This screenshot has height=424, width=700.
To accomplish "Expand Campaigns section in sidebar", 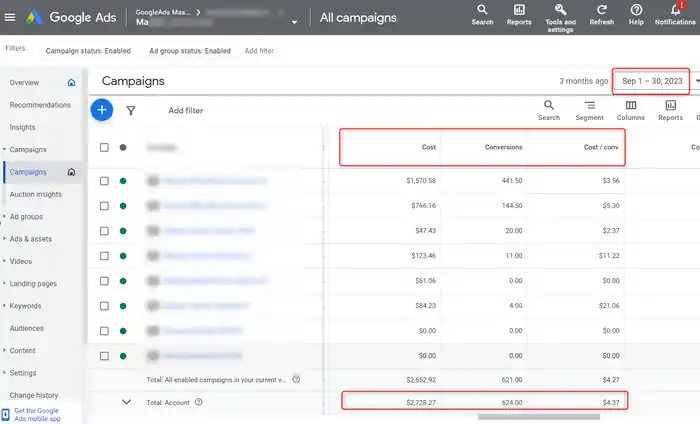I will tap(4, 150).
